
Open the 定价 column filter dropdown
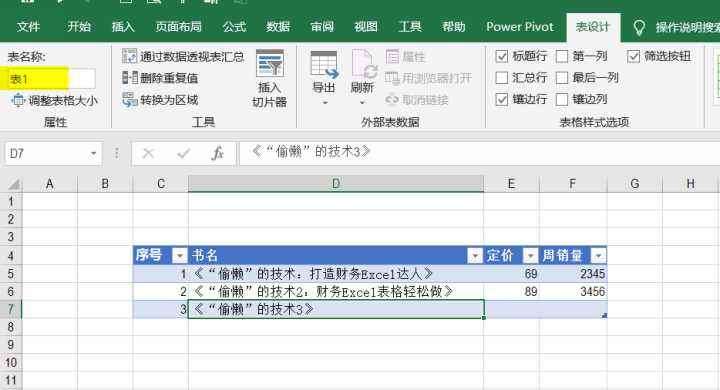tap(530, 255)
